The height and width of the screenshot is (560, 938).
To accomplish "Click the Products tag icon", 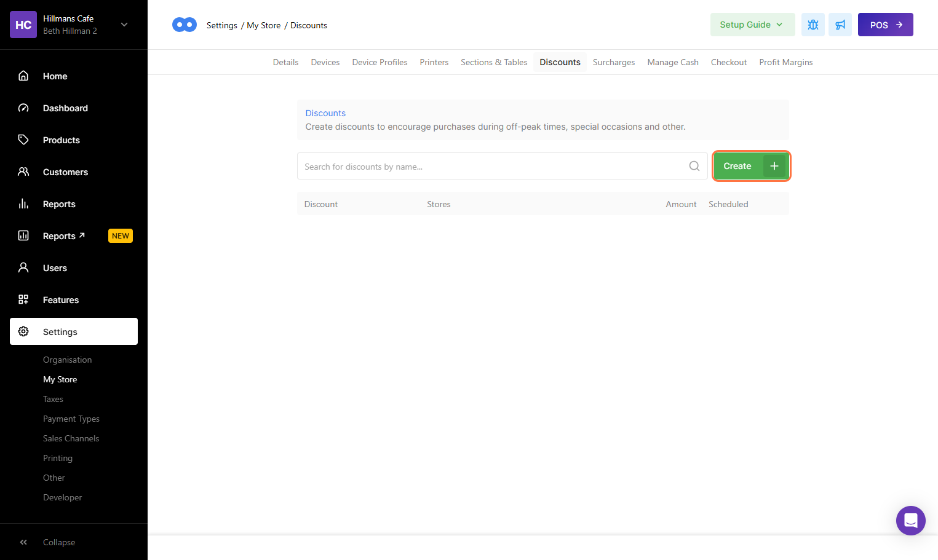I will click(23, 140).
